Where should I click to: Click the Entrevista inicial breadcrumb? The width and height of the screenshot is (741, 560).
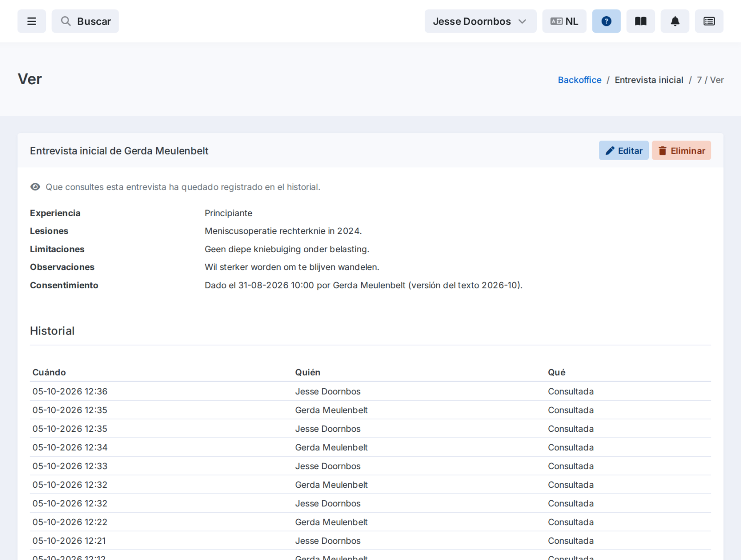pyautogui.click(x=649, y=80)
